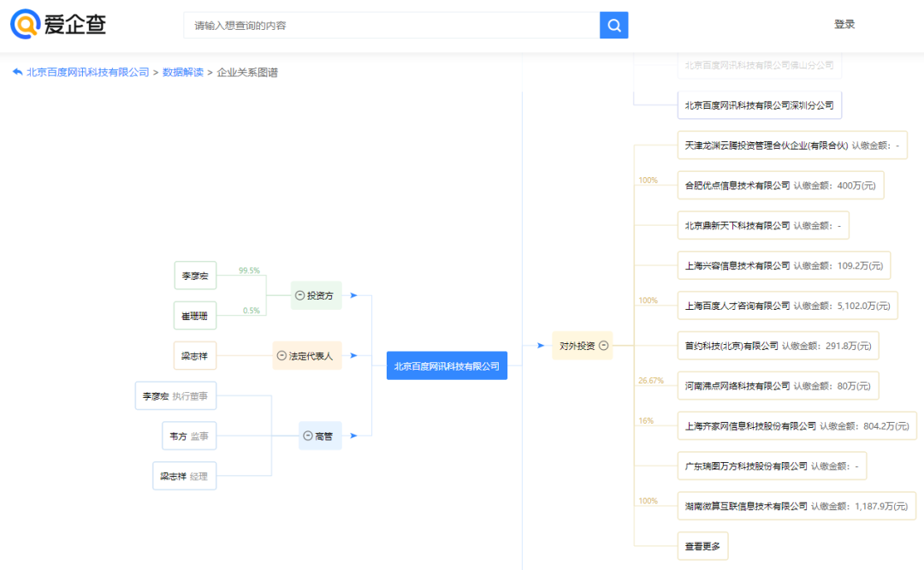Open 上海齐家网信息科技股份有限公司 node

point(797,425)
